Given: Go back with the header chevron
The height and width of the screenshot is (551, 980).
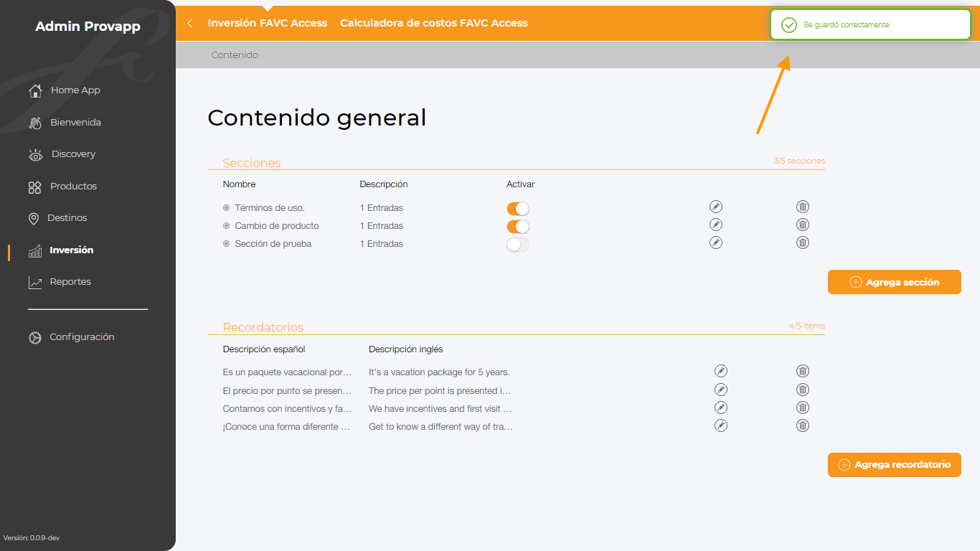Looking at the screenshot, I should (x=190, y=24).
